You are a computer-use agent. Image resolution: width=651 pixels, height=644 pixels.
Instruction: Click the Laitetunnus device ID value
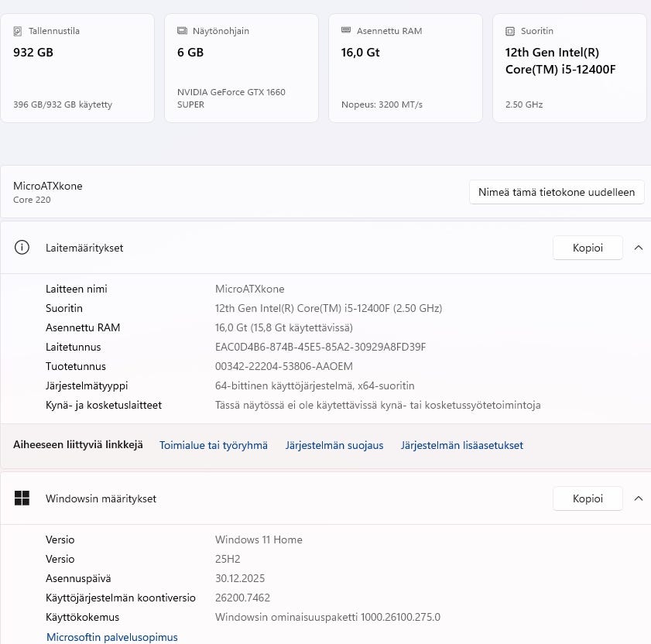click(320, 347)
